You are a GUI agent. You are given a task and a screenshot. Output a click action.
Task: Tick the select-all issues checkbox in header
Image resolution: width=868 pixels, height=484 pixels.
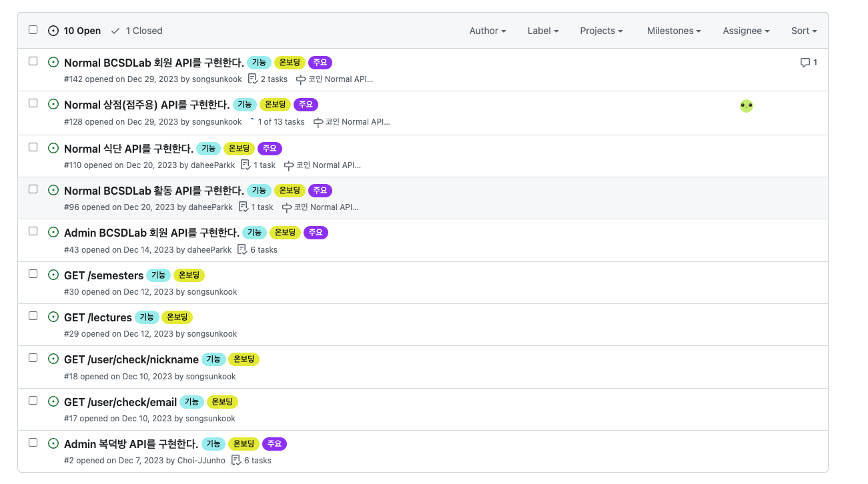[x=33, y=30]
